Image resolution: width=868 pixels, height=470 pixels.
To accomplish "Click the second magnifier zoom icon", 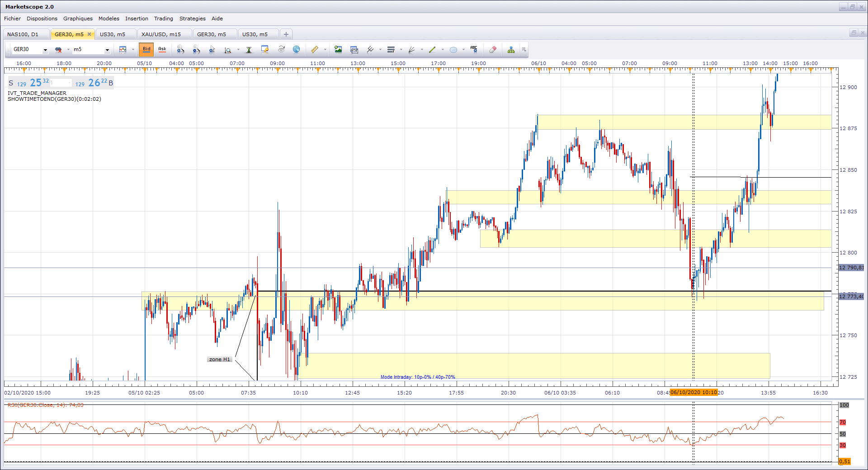I will [196, 50].
